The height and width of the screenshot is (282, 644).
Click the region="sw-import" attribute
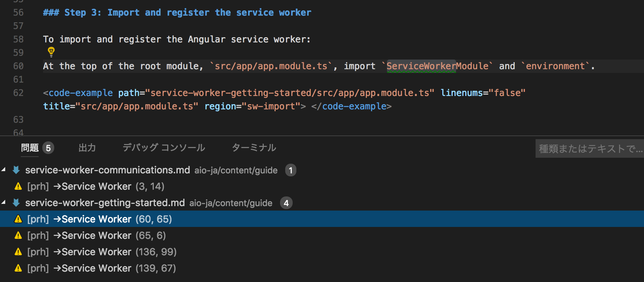click(253, 106)
